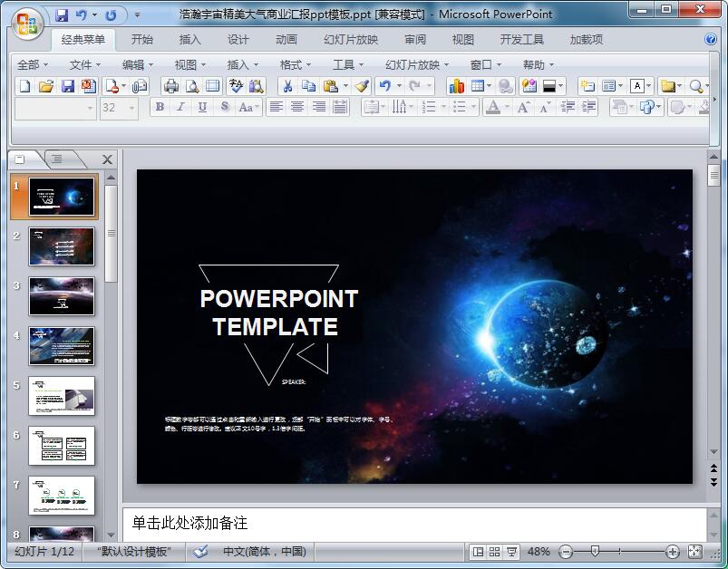
Task: Toggle Underline formatting
Action: pyautogui.click(x=202, y=107)
